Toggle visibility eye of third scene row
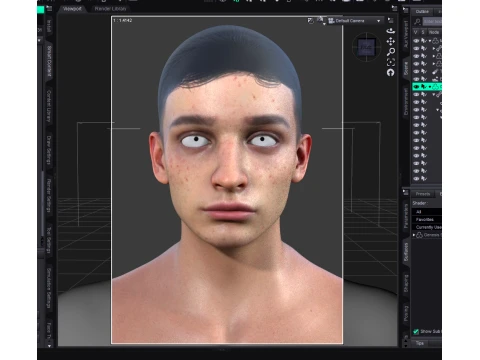The width and height of the screenshot is (480, 360). [416, 56]
